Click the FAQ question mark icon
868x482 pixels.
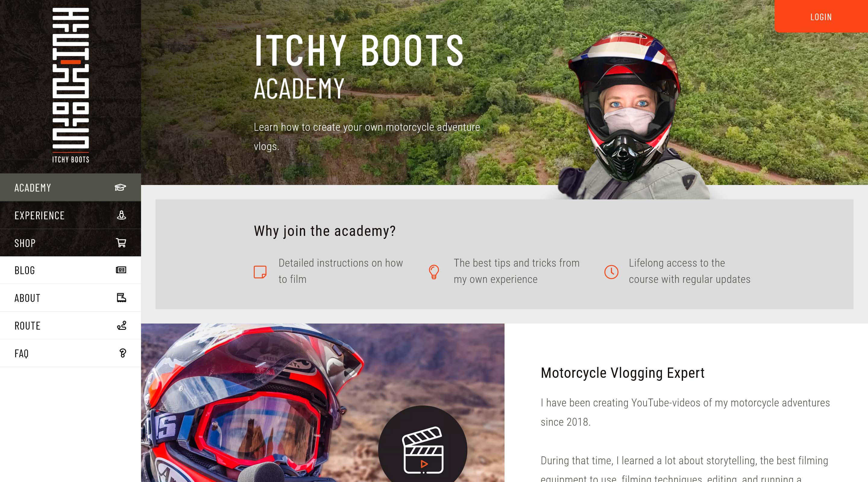click(x=123, y=353)
